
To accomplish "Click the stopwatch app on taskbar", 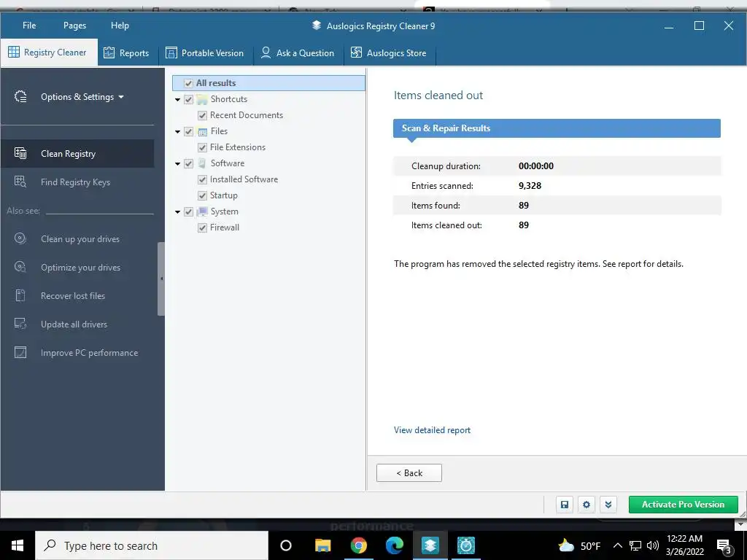I will [466, 545].
